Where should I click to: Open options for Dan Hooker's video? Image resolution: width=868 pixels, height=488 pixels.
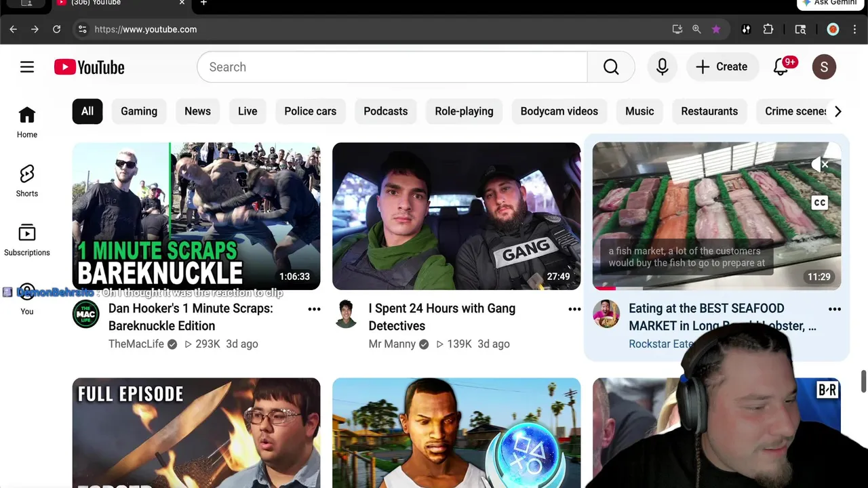coord(314,309)
